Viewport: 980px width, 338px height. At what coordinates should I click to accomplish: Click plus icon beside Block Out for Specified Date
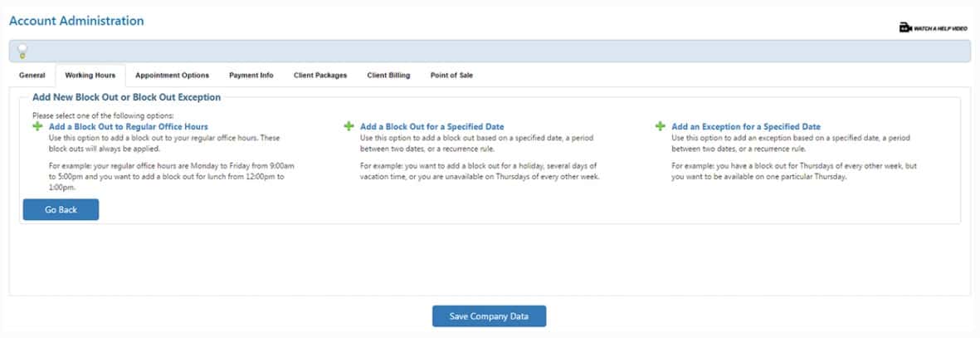(x=349, y=126)
